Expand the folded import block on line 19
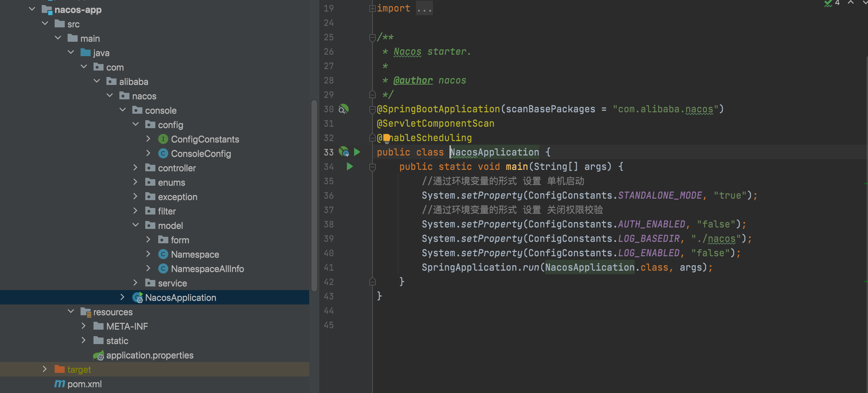Image resolution: width=868 pixels, height=393 pixels. [373, 8]
